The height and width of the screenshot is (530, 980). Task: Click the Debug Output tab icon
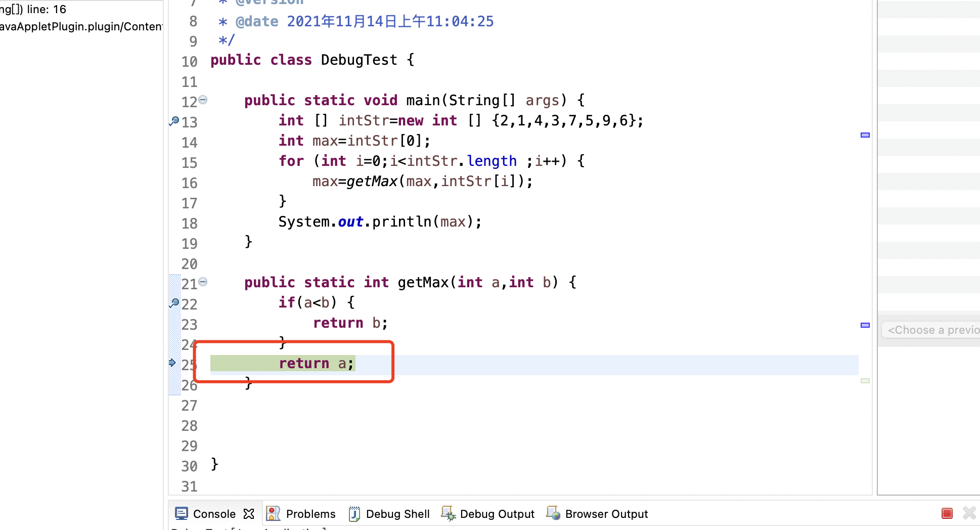point(448,514)
